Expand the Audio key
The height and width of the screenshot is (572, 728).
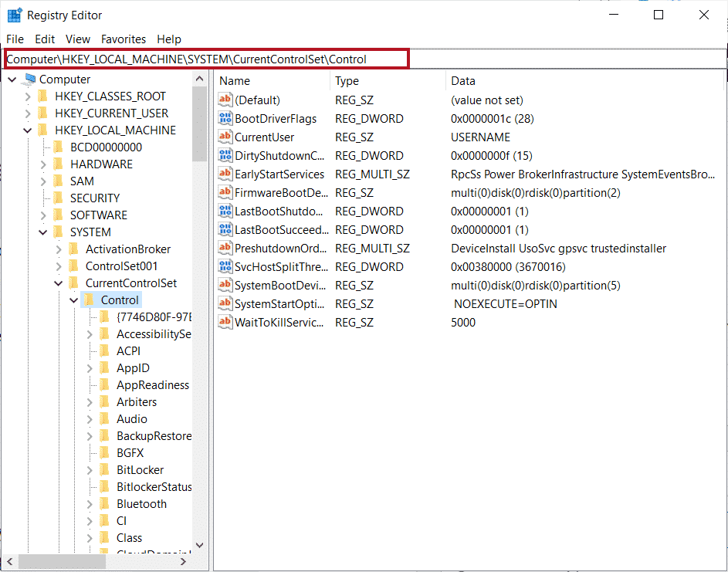pyautogui.click(x=90, y=419)
